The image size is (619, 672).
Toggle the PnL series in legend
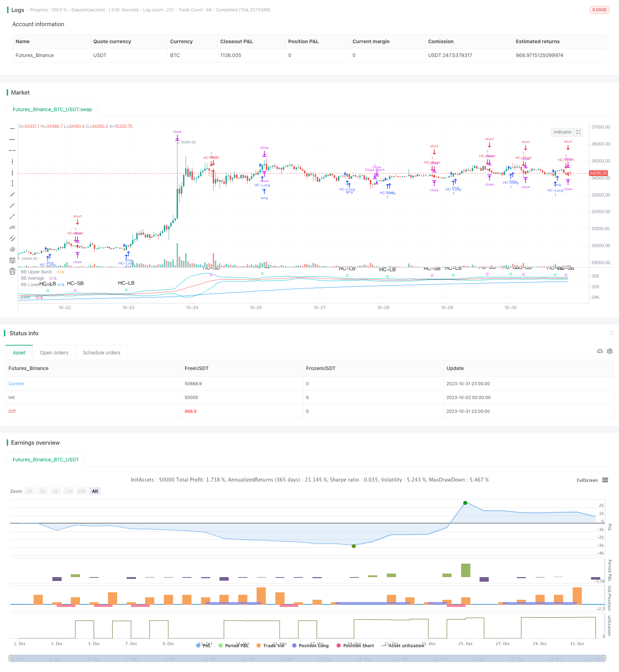204,645
